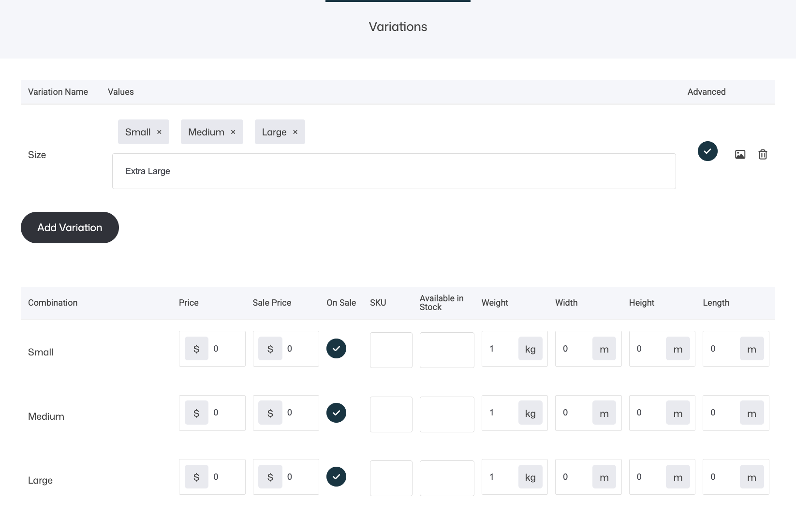This screenshot has width=796, height=532.
Task: Click the SKU column header
Action: [x=378, y=303]
